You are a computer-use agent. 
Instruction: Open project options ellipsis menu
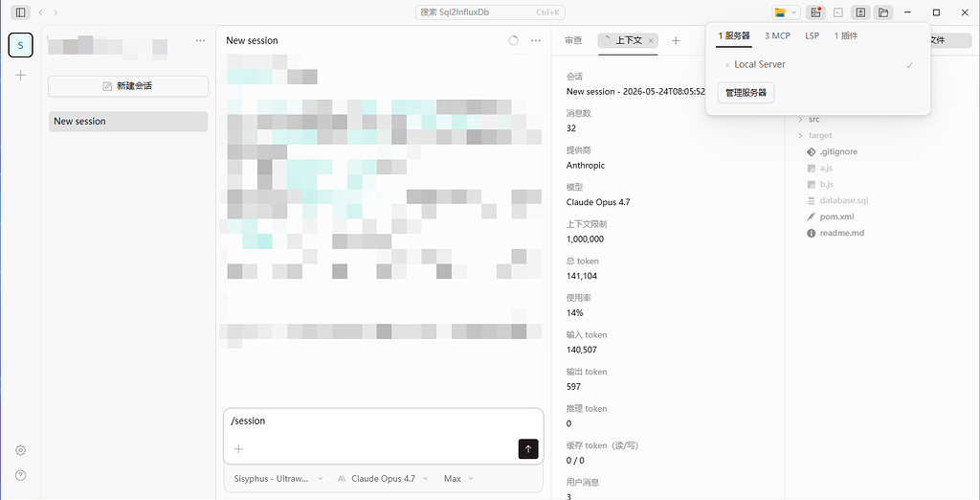tap(200, 40)
